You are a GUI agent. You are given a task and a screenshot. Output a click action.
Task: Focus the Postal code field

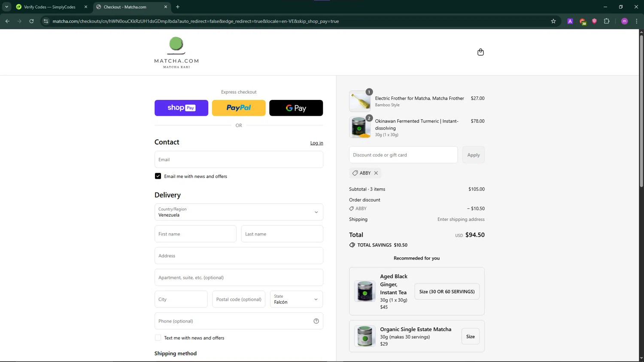tap(239, 299)
